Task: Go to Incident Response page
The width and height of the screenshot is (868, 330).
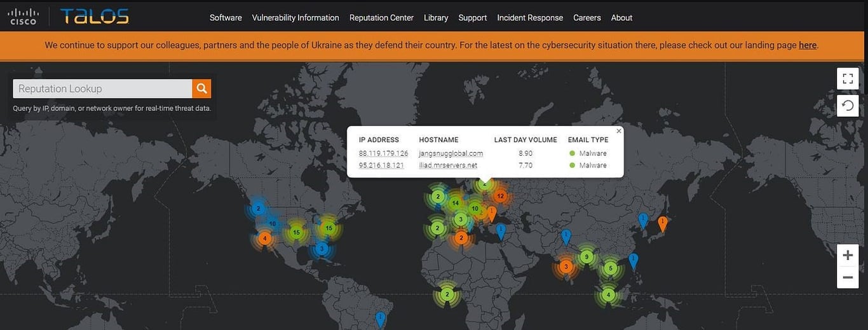Action: pos(530,18)
